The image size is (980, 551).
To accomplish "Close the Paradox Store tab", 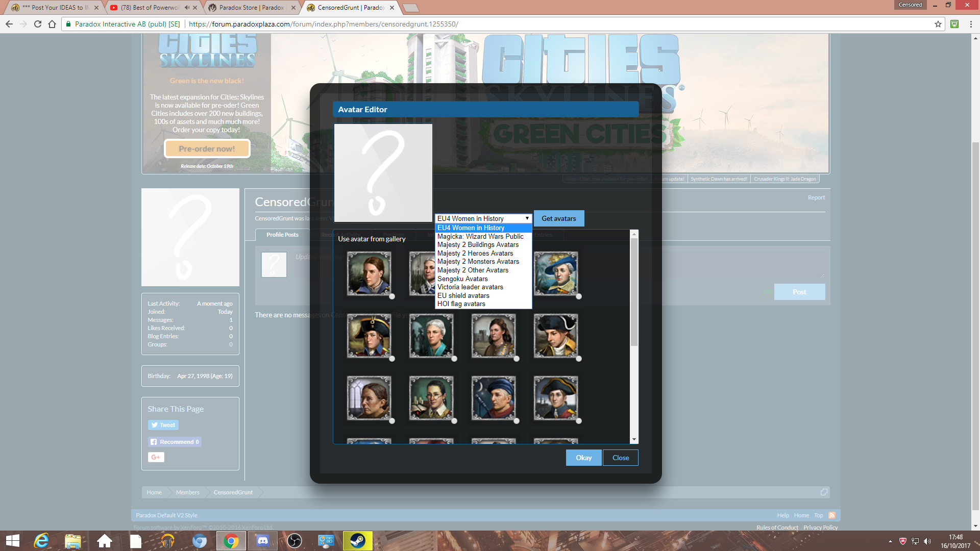I will pyautogui.click(x=293, y=8).
